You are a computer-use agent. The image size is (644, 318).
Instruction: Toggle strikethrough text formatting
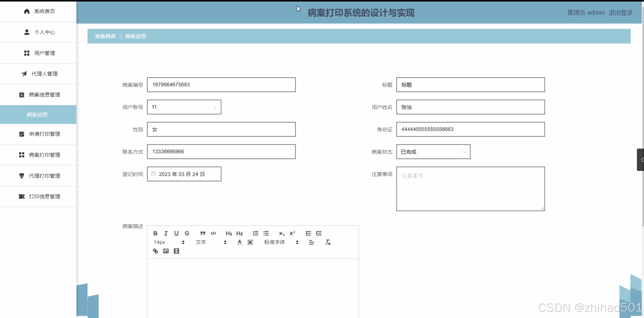click(187, 233)
